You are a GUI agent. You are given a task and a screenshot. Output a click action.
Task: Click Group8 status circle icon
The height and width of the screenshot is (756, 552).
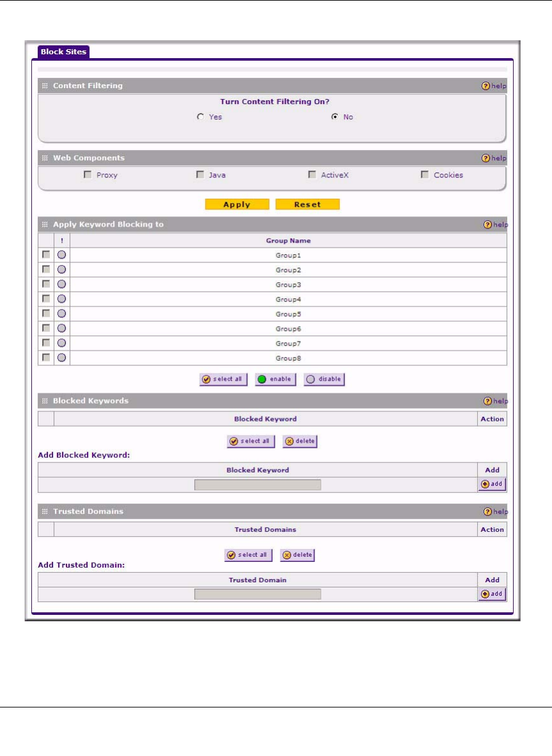62,358
